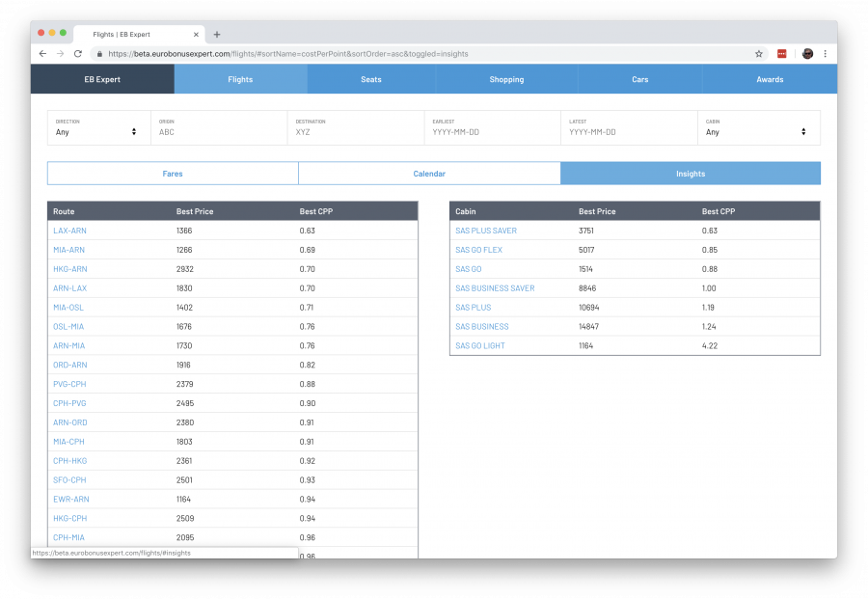Click the Origin input field
Screen dimensions: 868x599
tap(220, 132)
